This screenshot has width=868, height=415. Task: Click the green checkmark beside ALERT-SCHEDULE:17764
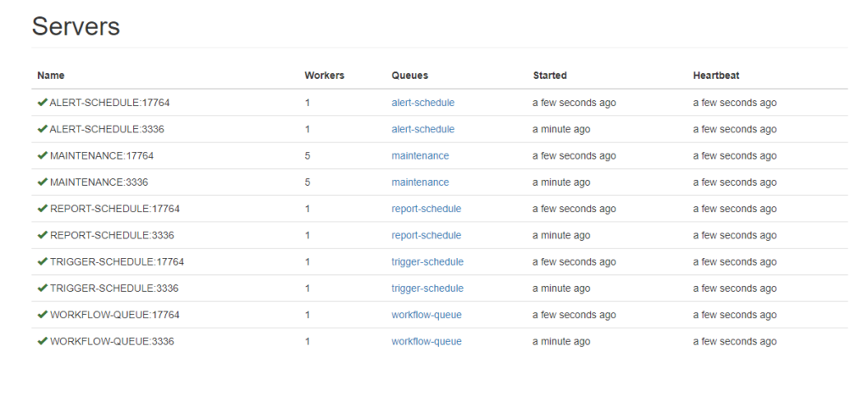(x=42, y=103)
